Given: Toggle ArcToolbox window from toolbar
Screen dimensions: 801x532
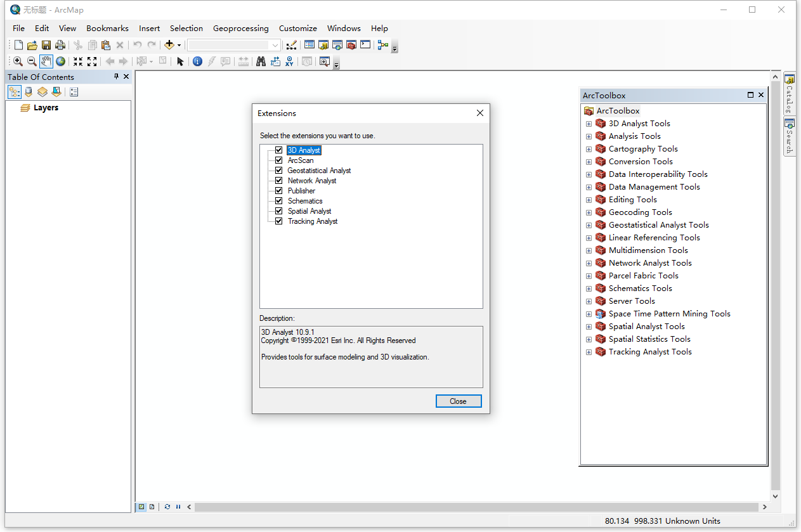Looking at the screenshot, I should click(x=351, y=45).
